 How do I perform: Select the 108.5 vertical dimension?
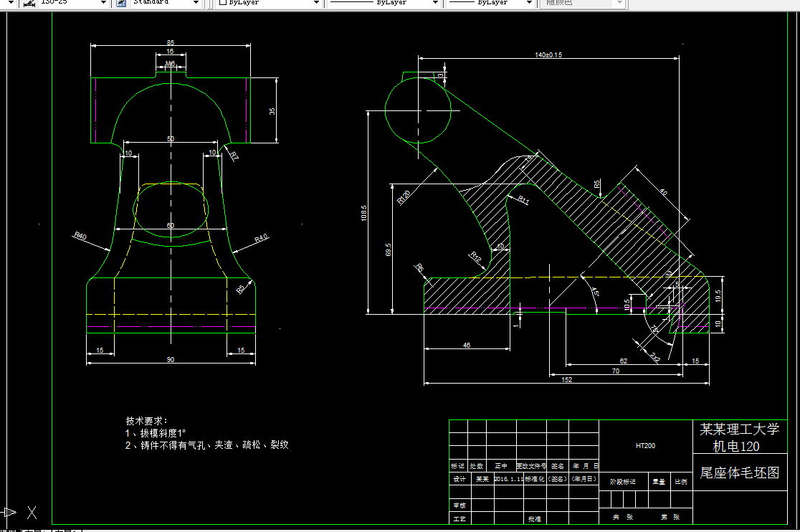pyautogui.click(x=363, y=213)
